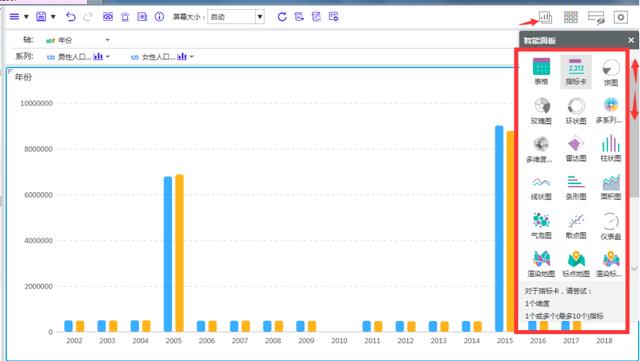The image size is (640, 361).
Task: Click the 10000000 y-axis label
Action: coord(37,103)
